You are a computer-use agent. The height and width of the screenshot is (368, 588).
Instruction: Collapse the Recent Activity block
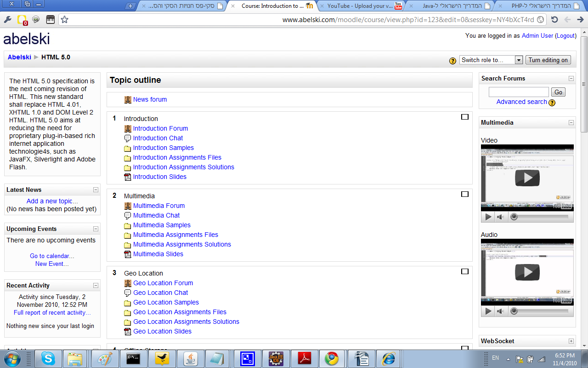click(96, 285)
